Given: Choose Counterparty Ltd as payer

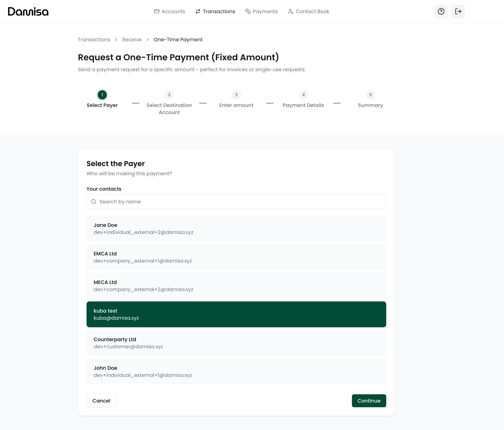Looking at the screenshot, I should (x=236, y=343).
